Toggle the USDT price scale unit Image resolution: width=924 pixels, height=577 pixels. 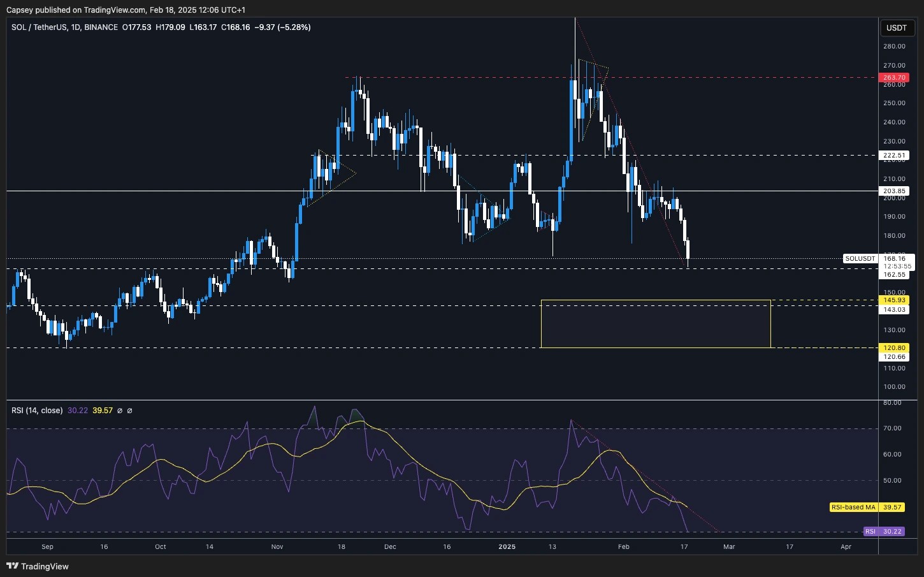897,27
